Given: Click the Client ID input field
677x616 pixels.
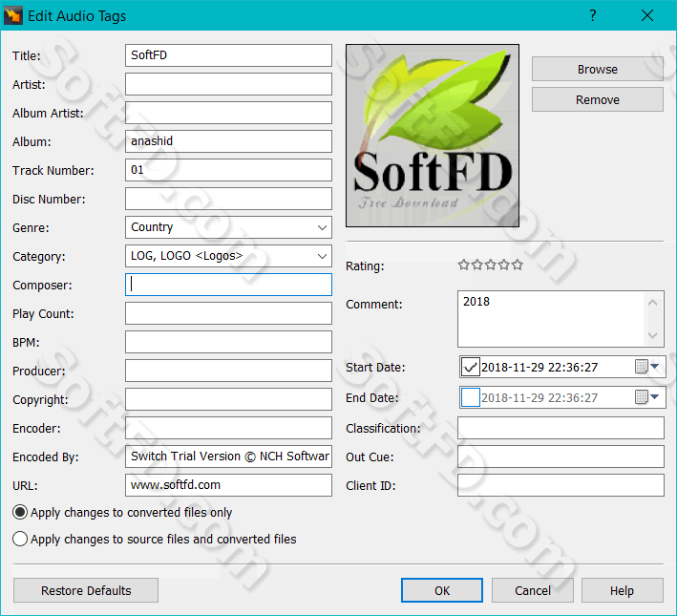Looking at the screenshot, I should click(561, 485).
